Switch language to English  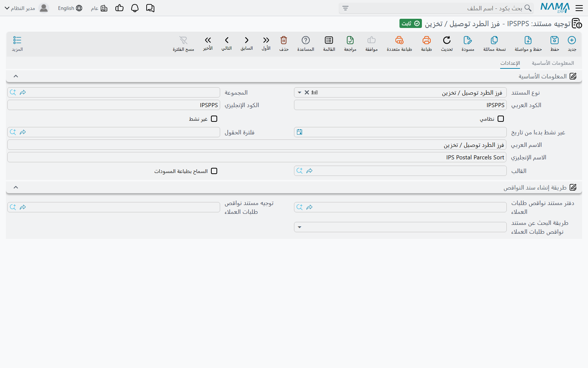pos(70,8)
